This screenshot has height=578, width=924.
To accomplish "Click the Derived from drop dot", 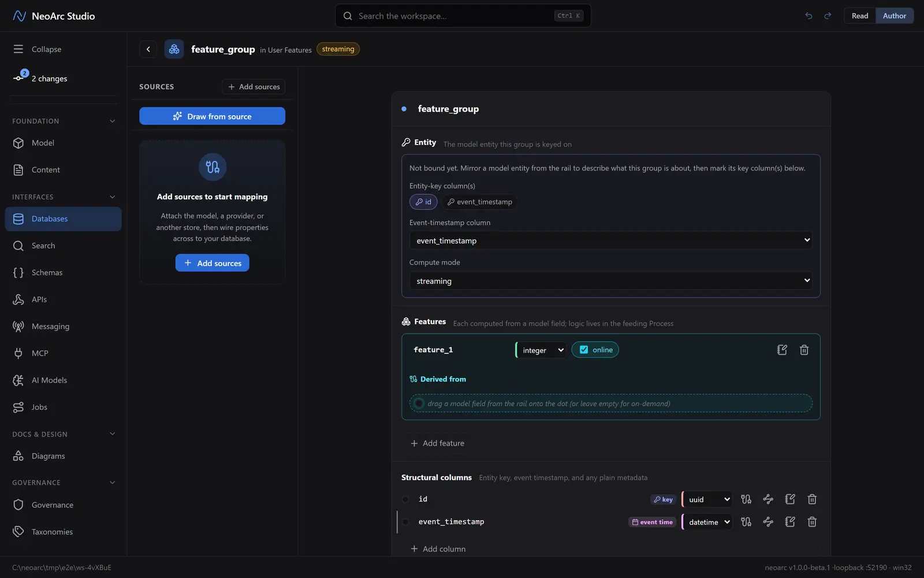I will click(419, 403).
